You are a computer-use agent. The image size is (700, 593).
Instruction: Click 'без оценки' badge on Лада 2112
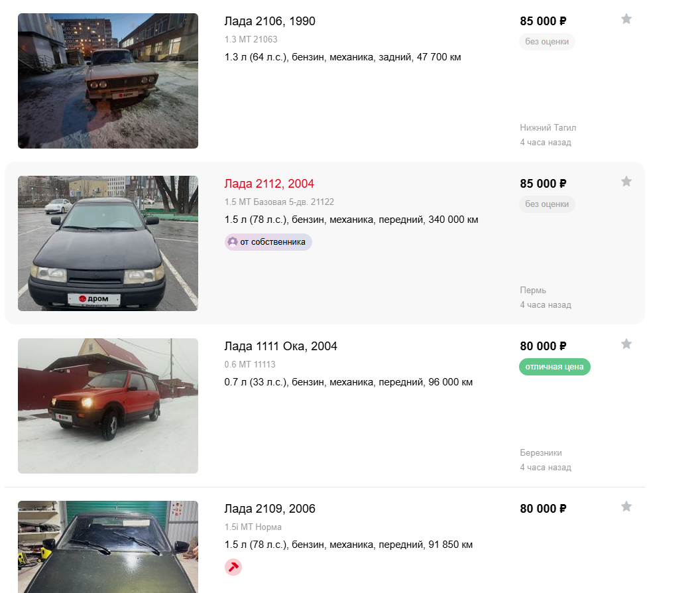pyautogui.click(x=547, y=204)
